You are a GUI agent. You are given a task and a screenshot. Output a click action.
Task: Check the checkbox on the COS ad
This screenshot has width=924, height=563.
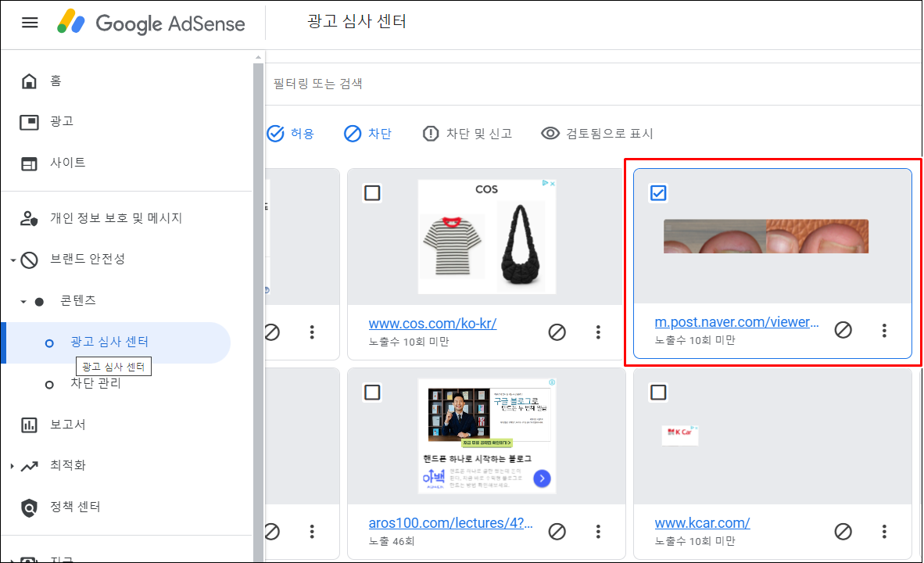coord(373,192)
